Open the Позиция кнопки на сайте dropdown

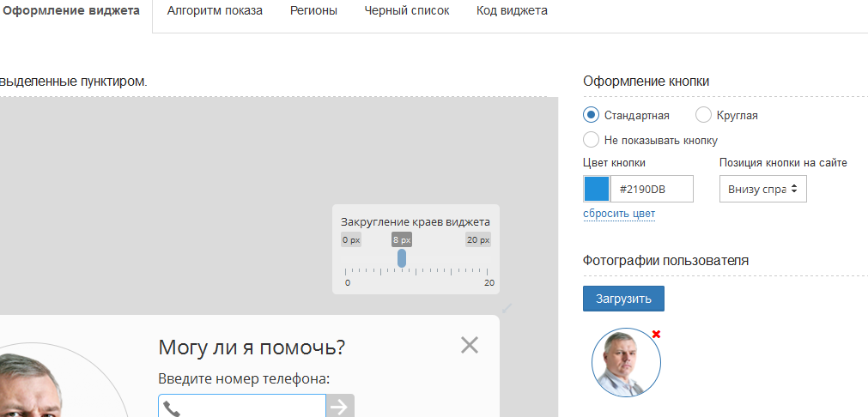coord(762,189)
